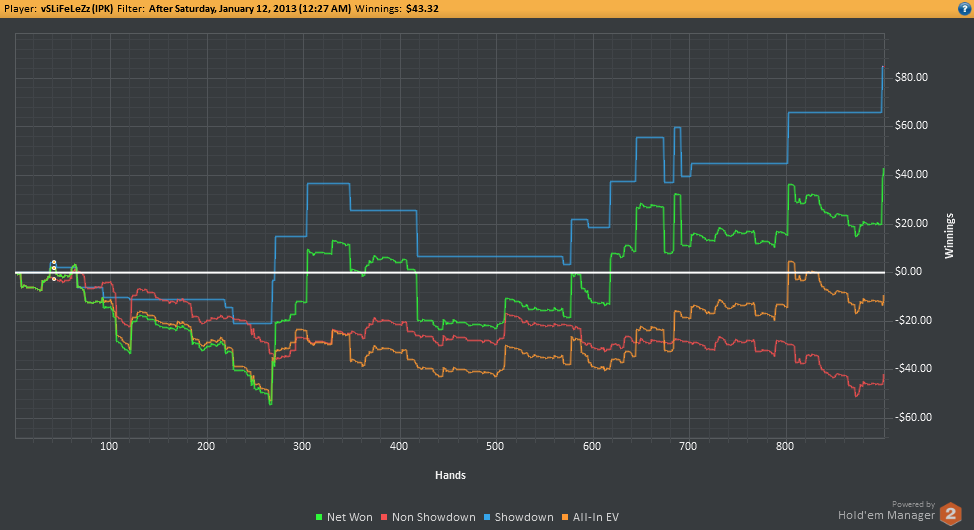Click the Winnings $43.32 value
974x530 pixels.
[421, 9]
